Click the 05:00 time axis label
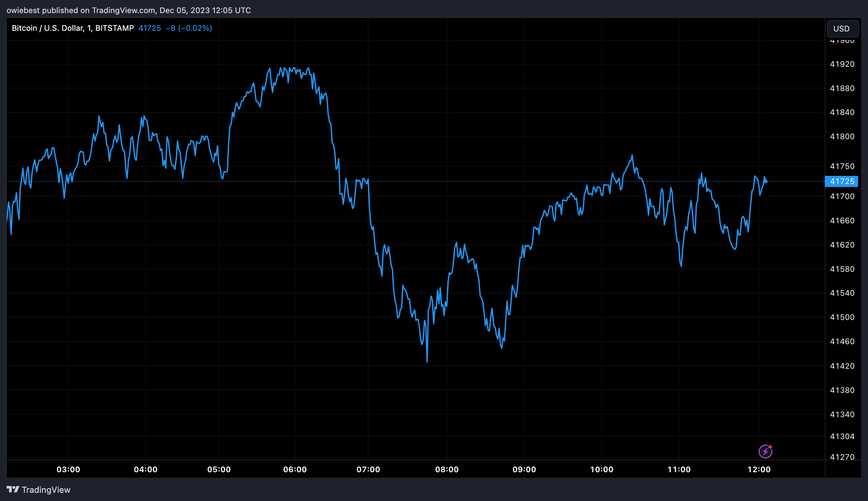This screenshot has width=868, height=501. (x=219, y=469)
